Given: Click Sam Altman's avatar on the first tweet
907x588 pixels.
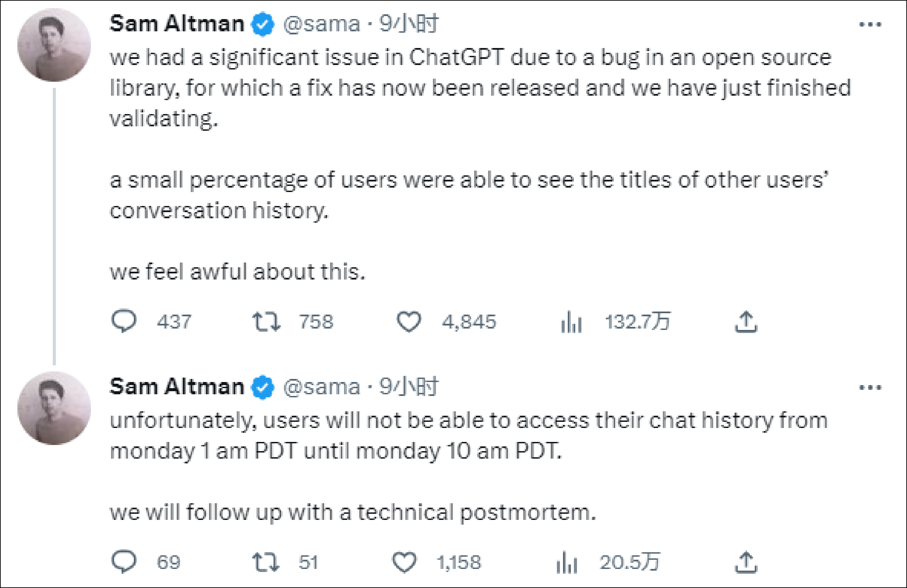Looking at the screenshot, I should tap(54, 45).
